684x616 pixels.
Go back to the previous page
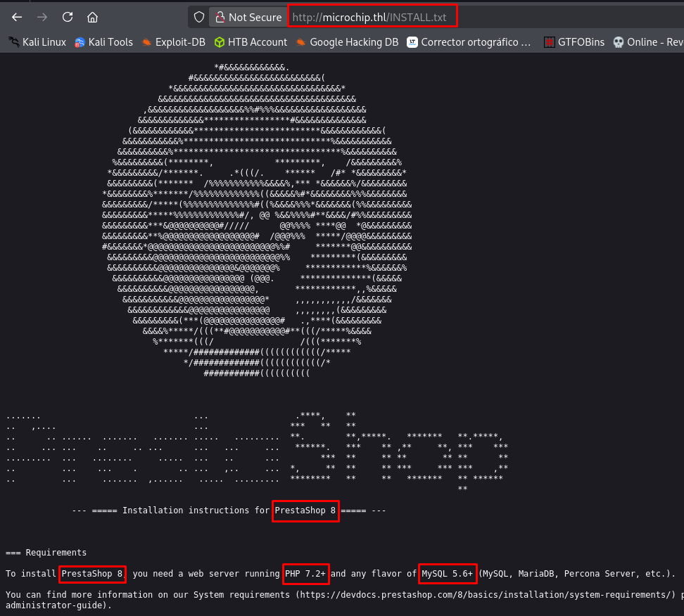[17, 17]
